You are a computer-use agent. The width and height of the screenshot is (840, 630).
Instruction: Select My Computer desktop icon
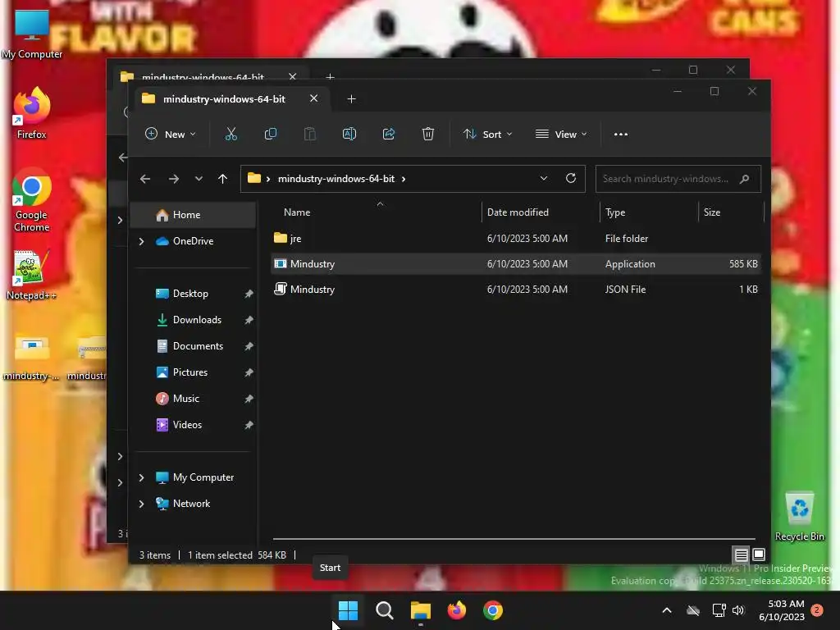(x=31, y=34)
